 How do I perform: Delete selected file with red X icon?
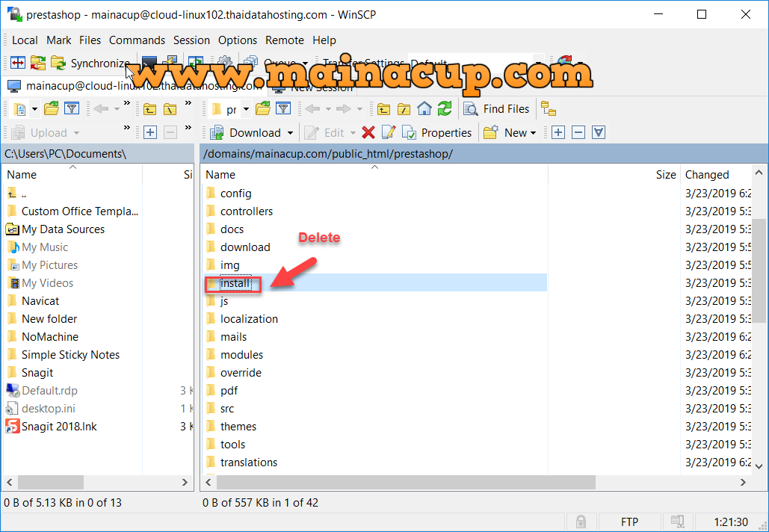(368, 132)
